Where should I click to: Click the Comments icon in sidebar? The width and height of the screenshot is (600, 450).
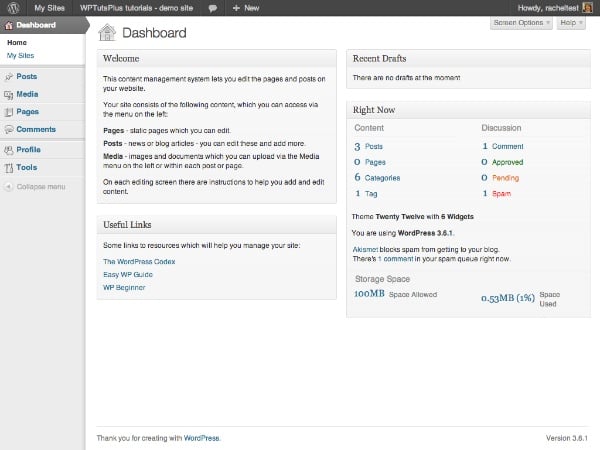click(8, 130)
